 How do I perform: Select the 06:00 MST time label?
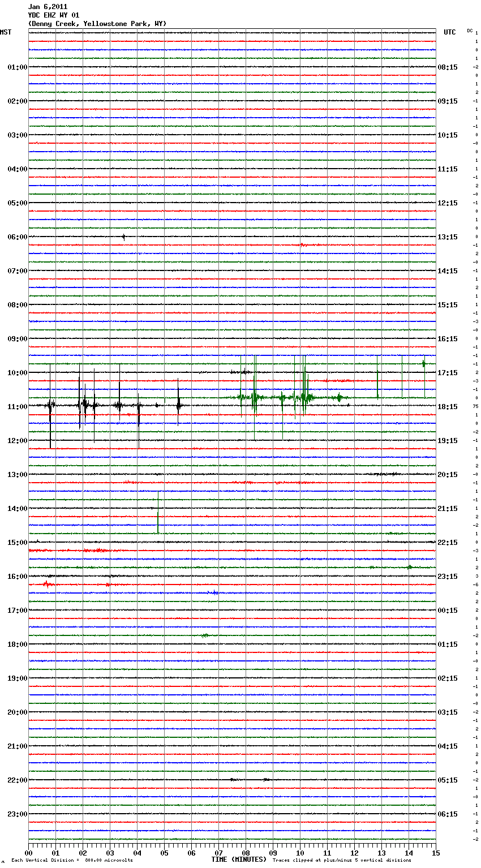point(18,237)
